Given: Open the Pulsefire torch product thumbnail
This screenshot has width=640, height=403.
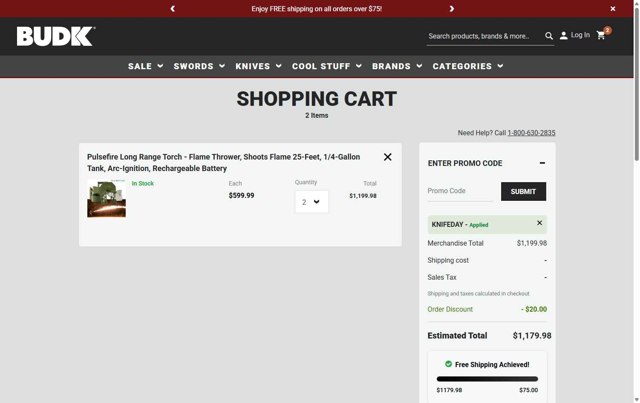Looking at the screenshot, I should click(x=106, y=198).
